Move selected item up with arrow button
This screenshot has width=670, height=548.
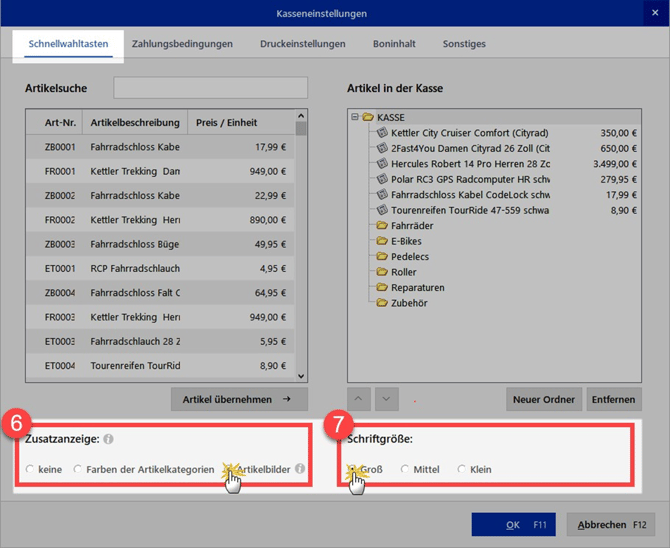click(x=360, y=399)
